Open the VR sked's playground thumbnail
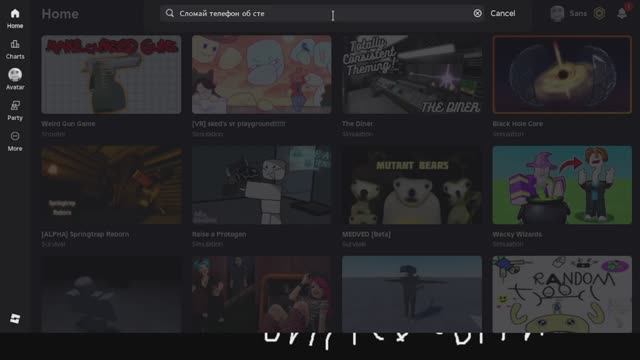Screen dimensions: 640x360 point(262,74)
